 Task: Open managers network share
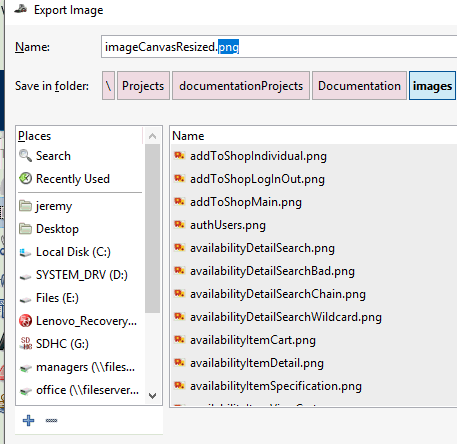point(85,367)
